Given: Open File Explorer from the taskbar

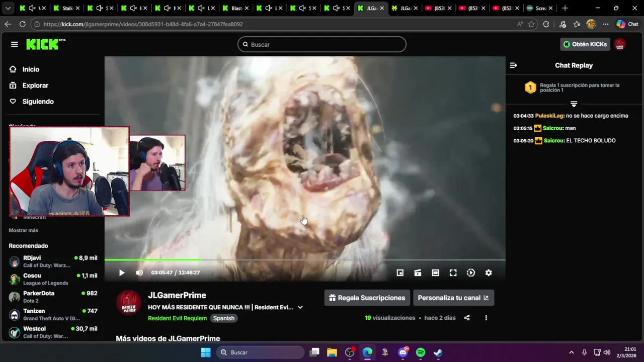Looking at the screenshot, I should [332, 352].
